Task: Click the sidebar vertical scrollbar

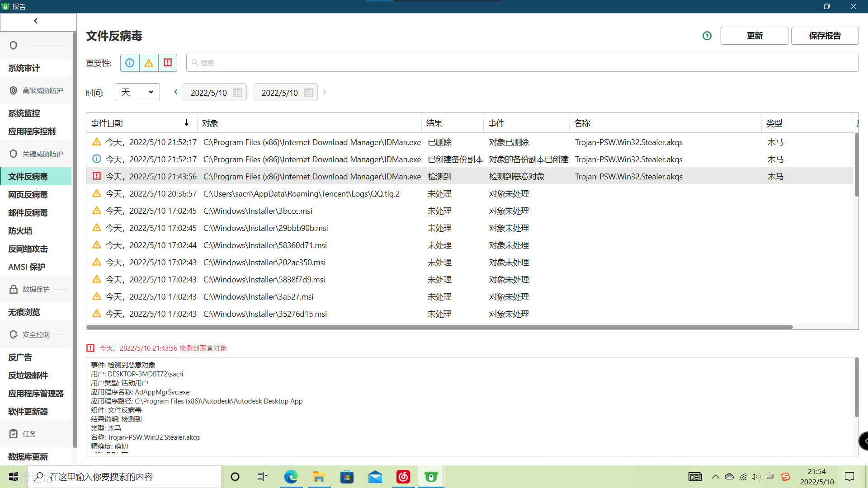Action: tap(75, 239)
